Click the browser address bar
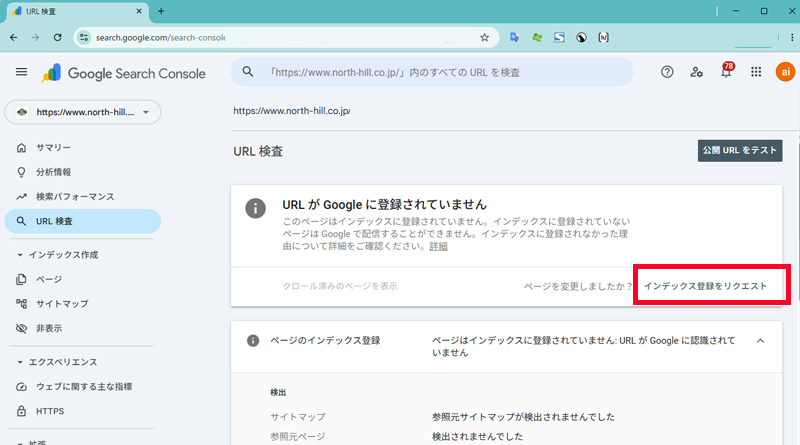The width and height of the screenshot is (800, 445). [286, 37]
